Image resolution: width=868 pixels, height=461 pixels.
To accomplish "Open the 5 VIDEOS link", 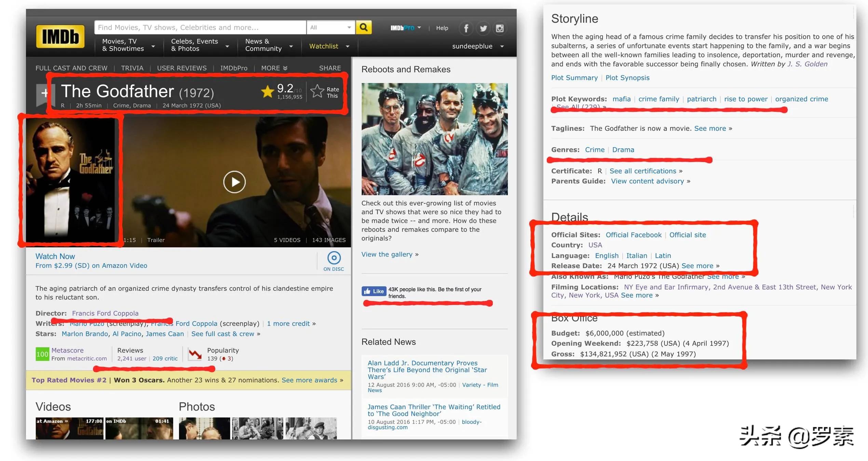I will tap(287, 240).
